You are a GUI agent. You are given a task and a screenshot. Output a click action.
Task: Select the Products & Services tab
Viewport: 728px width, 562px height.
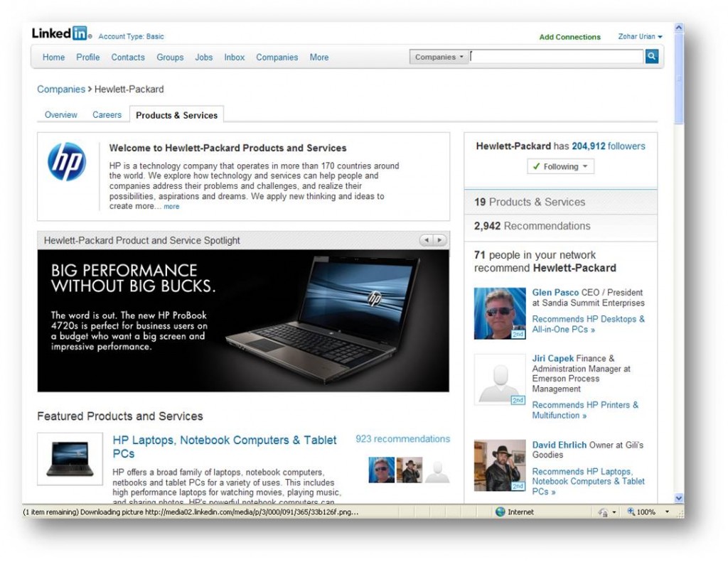click(176, 115)
